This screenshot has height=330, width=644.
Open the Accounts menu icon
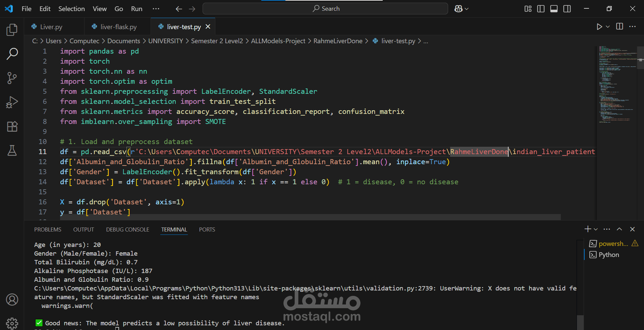click(x=12, y=300)
